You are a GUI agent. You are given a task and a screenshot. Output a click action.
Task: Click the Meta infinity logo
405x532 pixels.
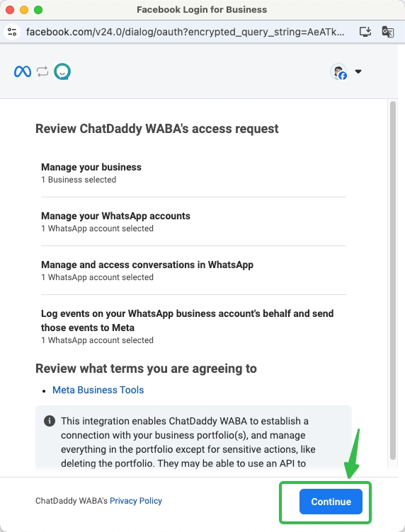click(23, 71)
